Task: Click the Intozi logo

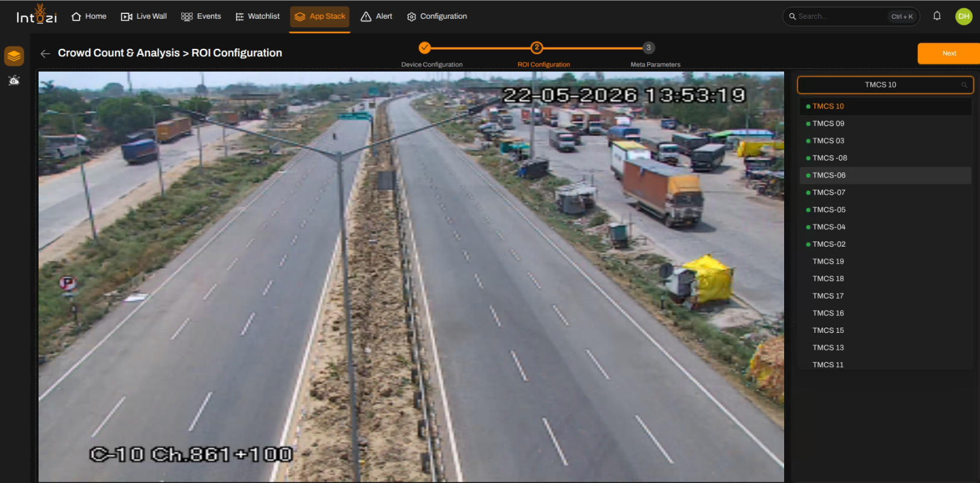Action: pos(37,14)
